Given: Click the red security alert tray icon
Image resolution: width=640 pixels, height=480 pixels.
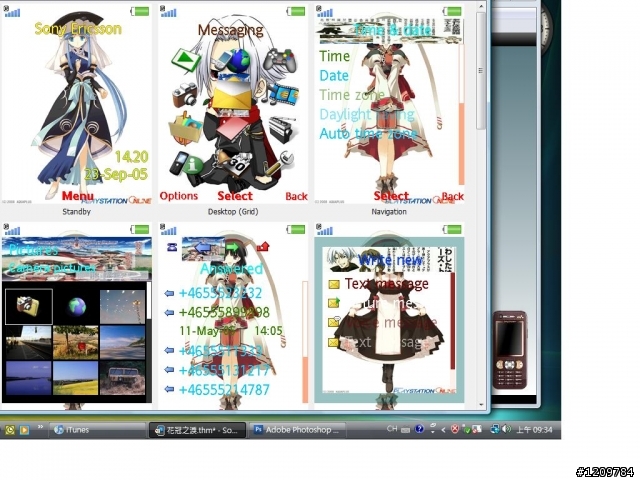Looking at the screenshot, I should click(455, 429).
